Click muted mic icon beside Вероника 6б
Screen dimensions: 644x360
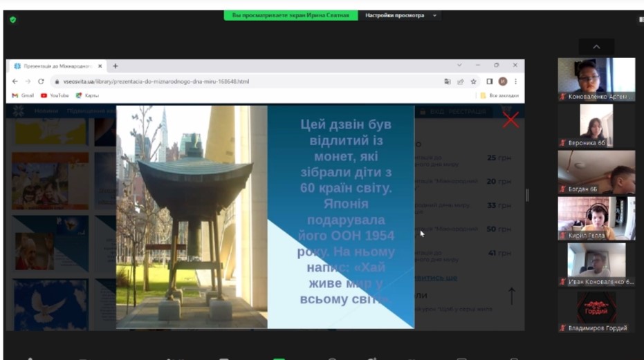562,143
